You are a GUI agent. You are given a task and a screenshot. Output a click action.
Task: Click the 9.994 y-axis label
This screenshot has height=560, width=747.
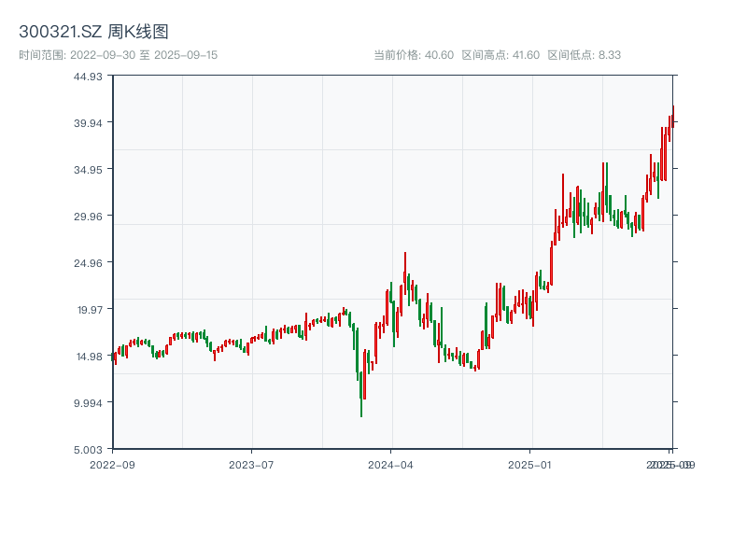(88, 402)
